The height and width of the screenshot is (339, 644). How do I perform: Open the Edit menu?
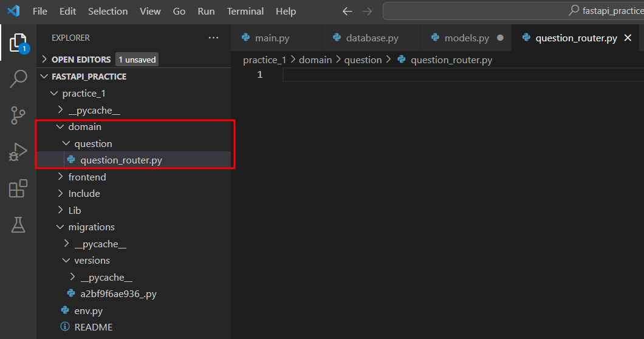click(68, 11)
